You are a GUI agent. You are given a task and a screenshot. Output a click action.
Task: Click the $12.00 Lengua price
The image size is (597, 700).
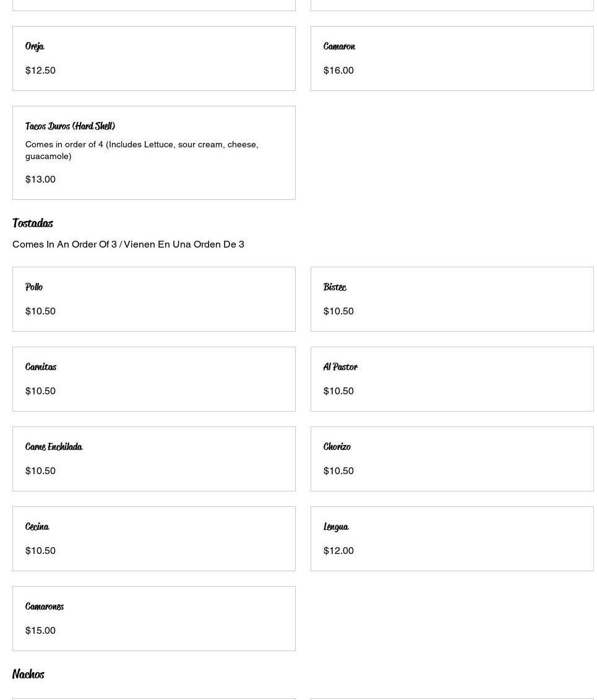point(338,550)
